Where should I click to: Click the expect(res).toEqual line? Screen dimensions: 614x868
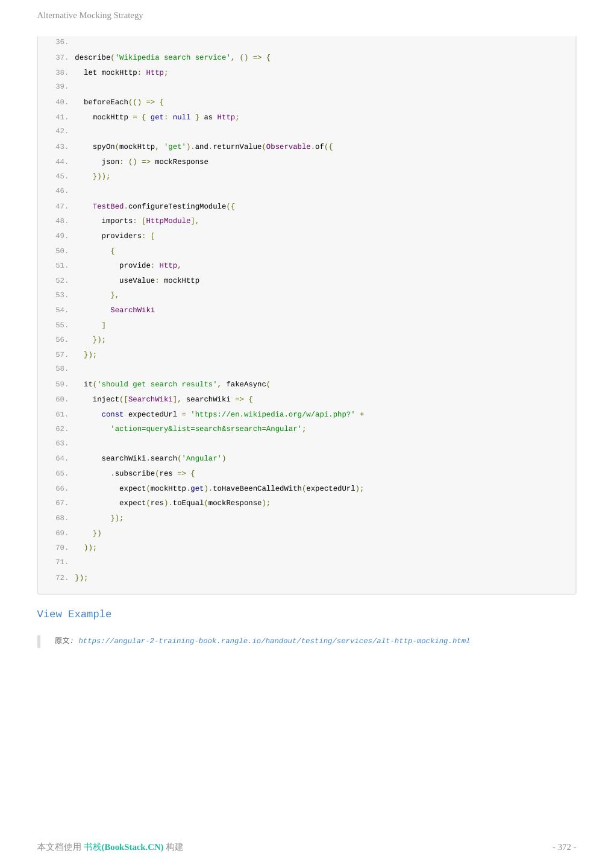(x=195, y=503)
